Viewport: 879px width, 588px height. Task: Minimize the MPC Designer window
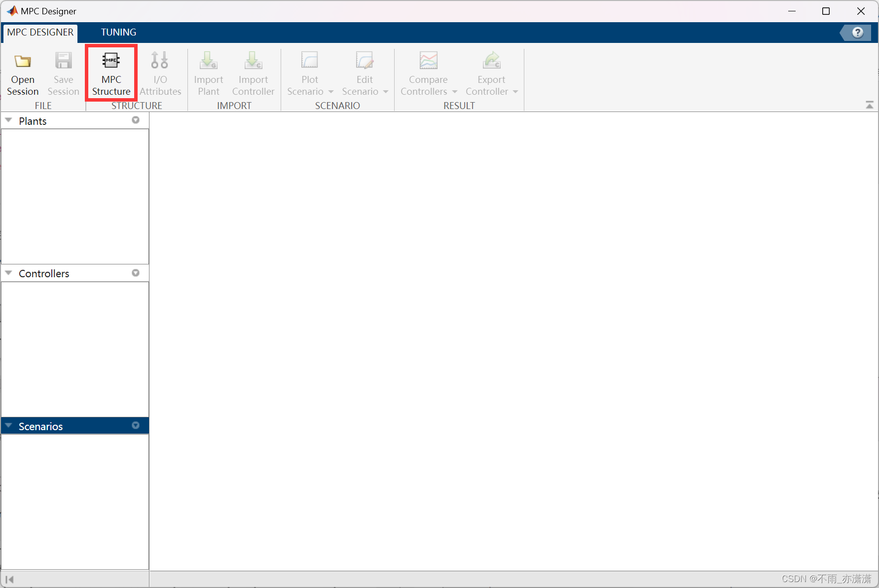point(792,11)
